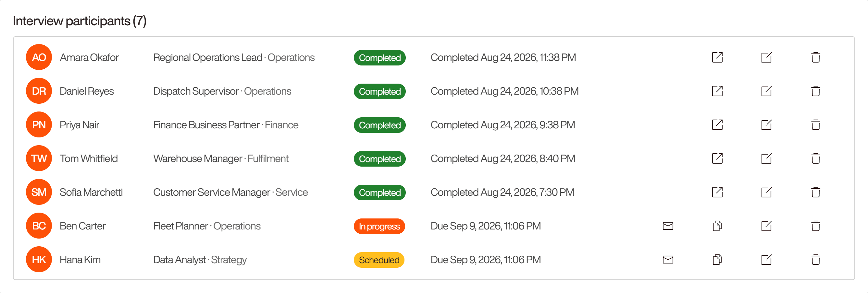Image resolution: width=868 pixels, height=293 pixels.
Task: Open Priya Nair's interview results
Action: coord(717,124)
